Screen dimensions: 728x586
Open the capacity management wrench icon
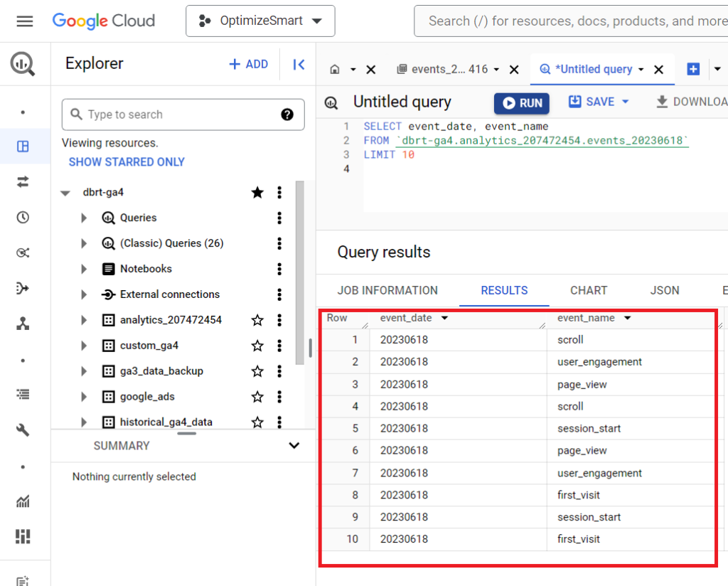pos(23,429)
